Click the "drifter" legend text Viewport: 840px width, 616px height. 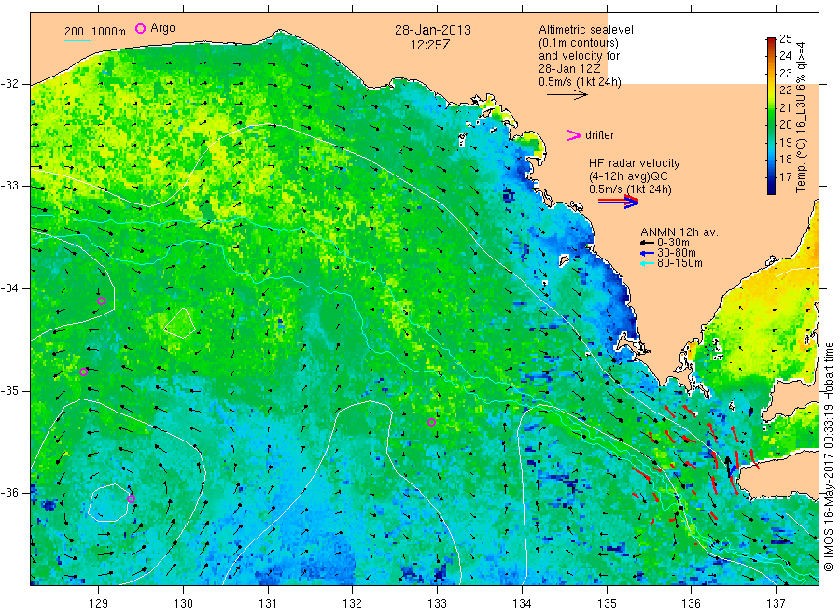(x=599, y=135)
